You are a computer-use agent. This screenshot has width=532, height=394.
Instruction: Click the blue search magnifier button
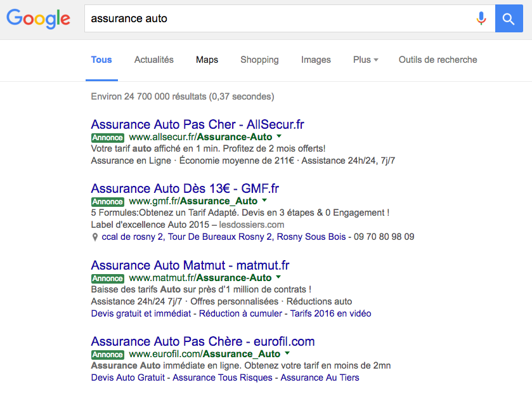click(509, 18)
